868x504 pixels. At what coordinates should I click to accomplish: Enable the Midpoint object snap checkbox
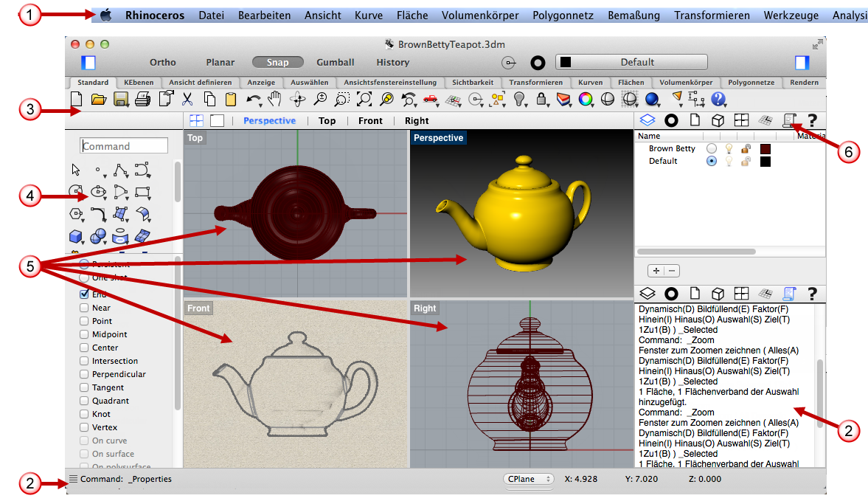tap(84, 334)
